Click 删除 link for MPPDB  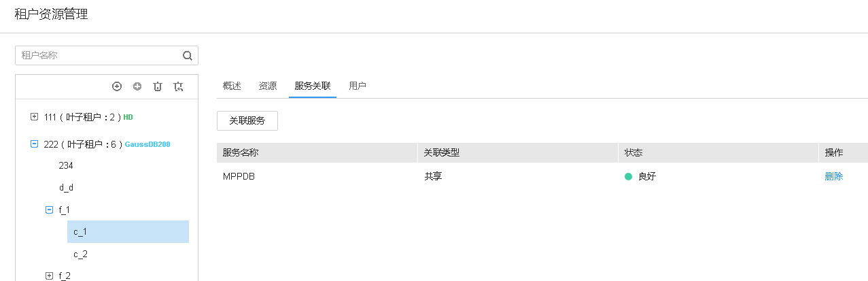coord(834,176)
